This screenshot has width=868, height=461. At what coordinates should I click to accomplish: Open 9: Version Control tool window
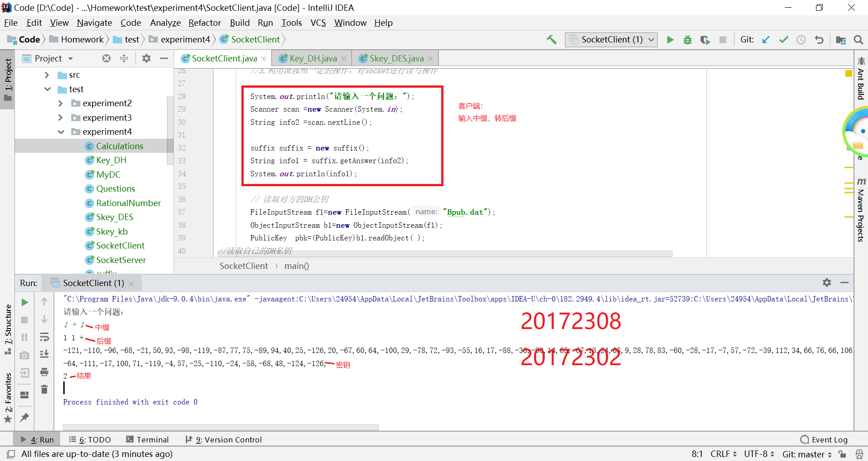(x=223, y=439)
